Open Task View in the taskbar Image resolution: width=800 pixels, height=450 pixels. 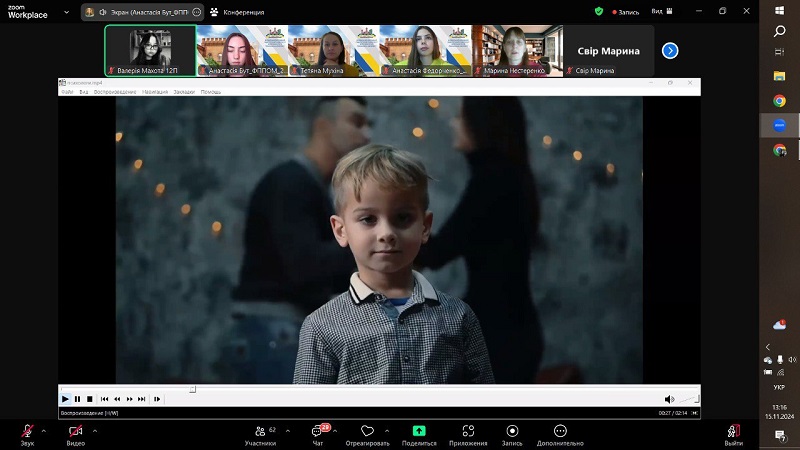pyautogui.click(x=779, y=52)
